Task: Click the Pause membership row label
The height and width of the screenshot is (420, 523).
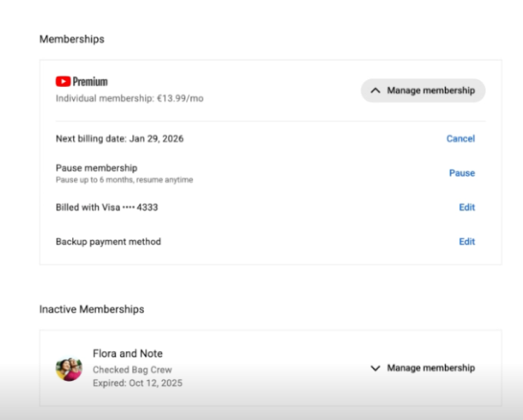Action: (x=96, y=168)
